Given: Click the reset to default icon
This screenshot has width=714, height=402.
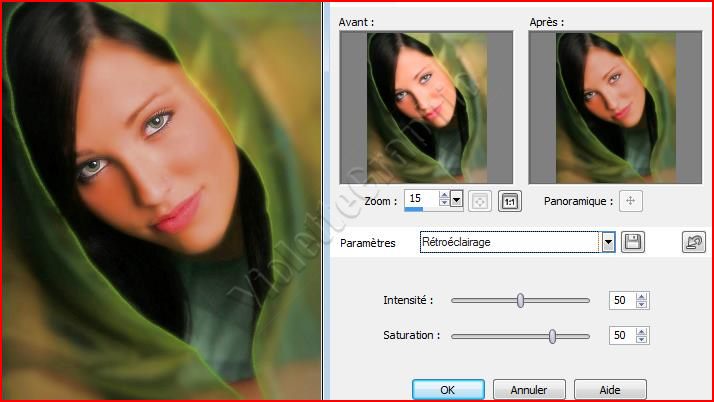Looking at the screenshot, I should pos(693,242).
